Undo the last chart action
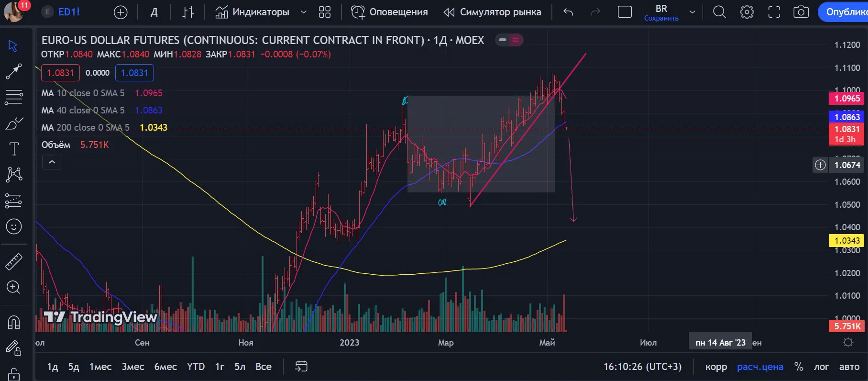The image size is (868, 381). point(568,12)
